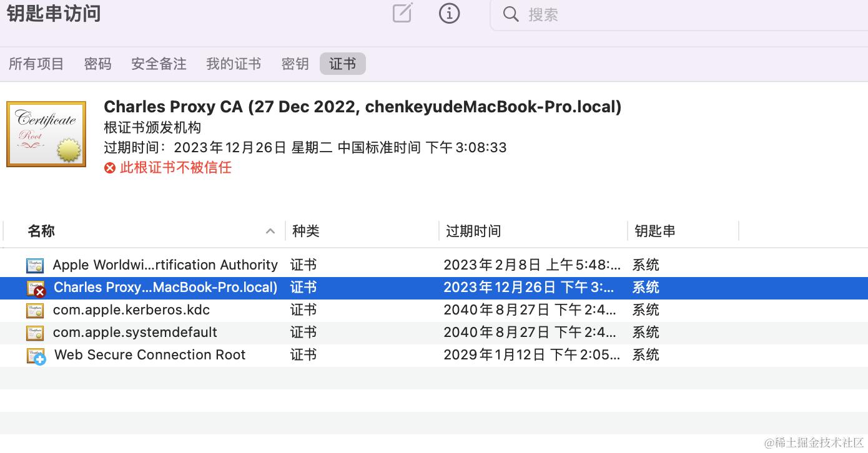
Task: Sort by the 钥匙串 column header
Action: (x=655, y=231)
